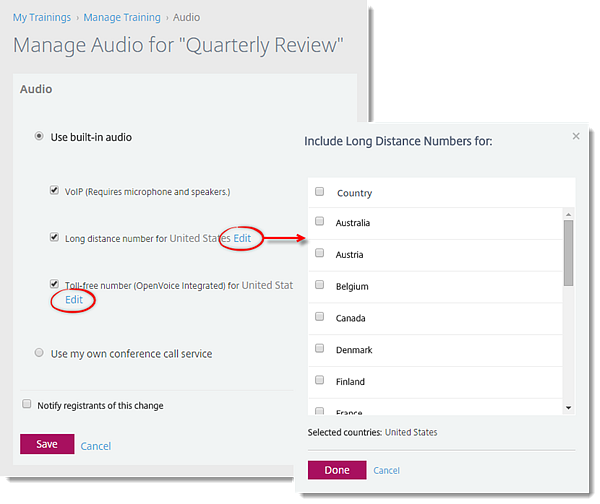This screenshot has width=600, height=504.
Task: Edit toll-free number countries
Action: (x=74, y=300)
